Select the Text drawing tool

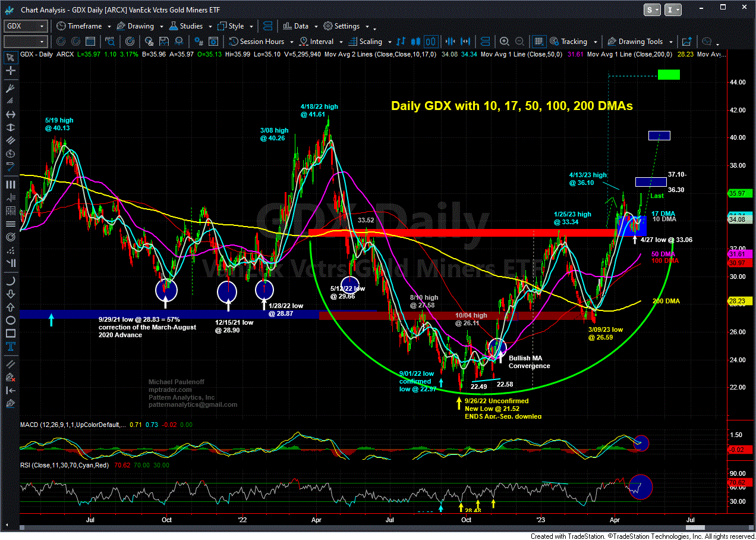click(x=11, y=346)
